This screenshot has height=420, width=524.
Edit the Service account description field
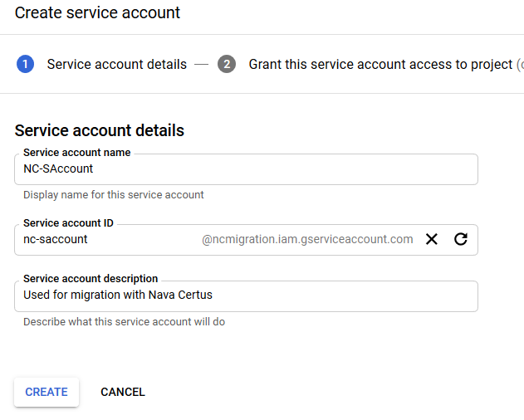point(246,296)
